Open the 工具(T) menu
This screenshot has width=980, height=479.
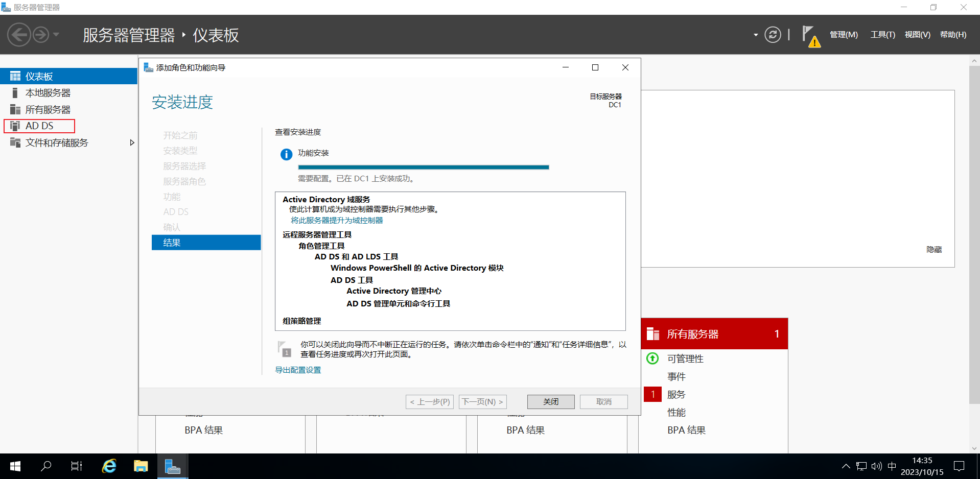pyautogui.click(x=882, y=35)
